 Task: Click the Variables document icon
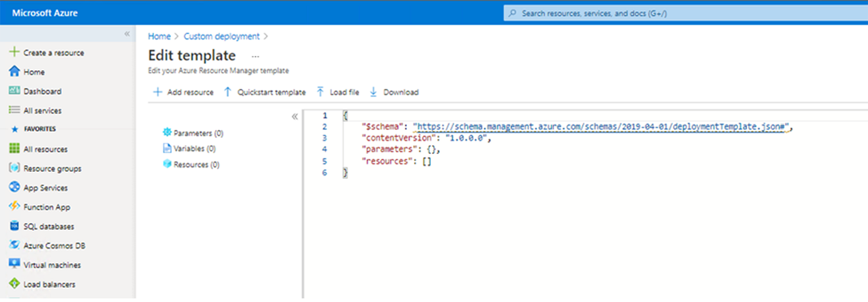[x=167, y=148]
